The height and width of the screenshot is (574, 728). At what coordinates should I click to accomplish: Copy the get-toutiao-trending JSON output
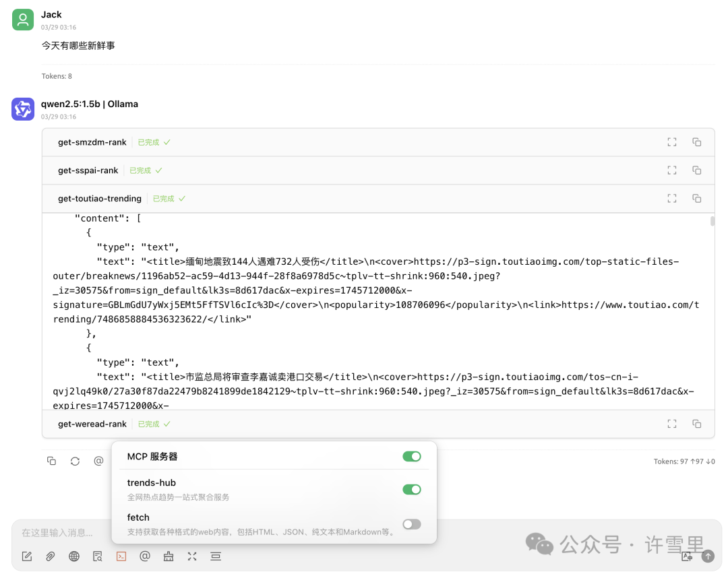point(696,199)
